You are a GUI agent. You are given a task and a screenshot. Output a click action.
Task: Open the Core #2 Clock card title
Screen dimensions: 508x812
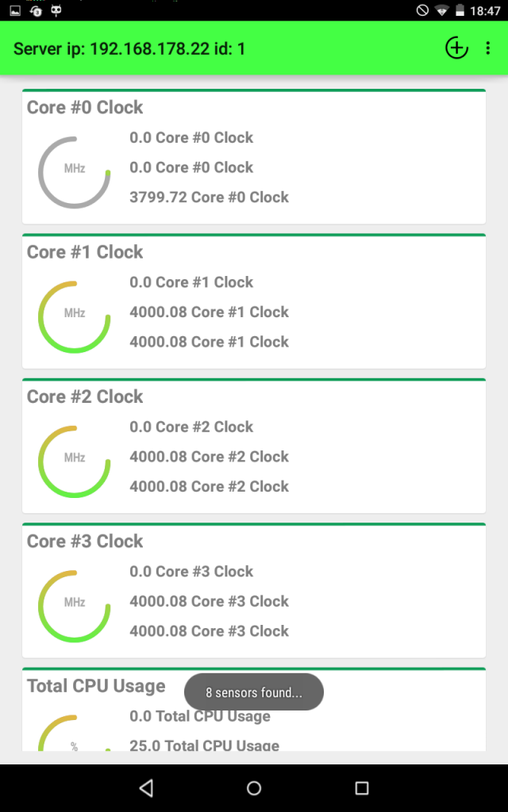click(x=85, y=396)
